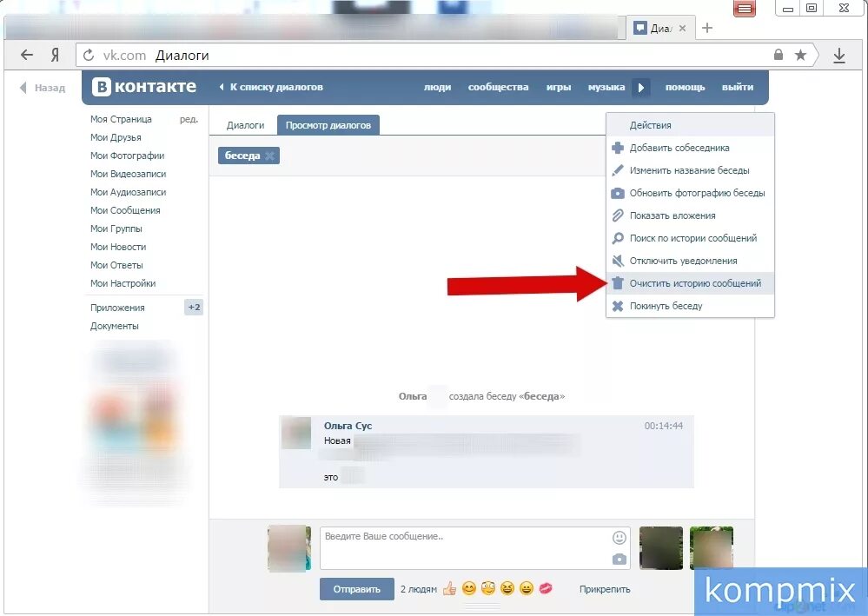
Task: Click the padlock security icon
Action: pyautogui.click(x=779, y=54)
